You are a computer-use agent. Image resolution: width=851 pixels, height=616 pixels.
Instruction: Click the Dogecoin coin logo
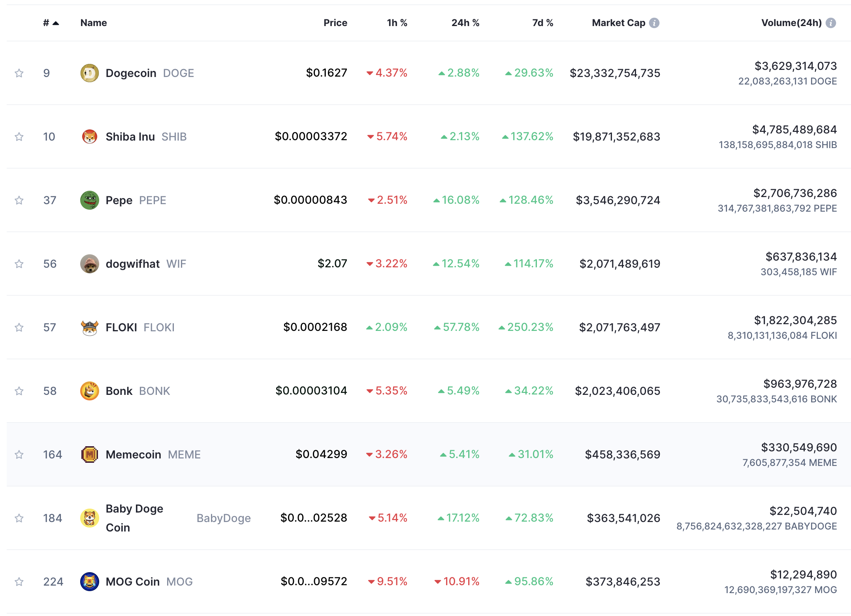[90, 73]
